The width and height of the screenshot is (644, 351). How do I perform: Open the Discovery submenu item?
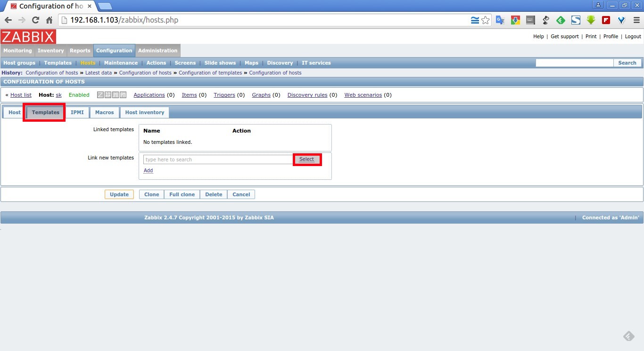pos(280,63)
